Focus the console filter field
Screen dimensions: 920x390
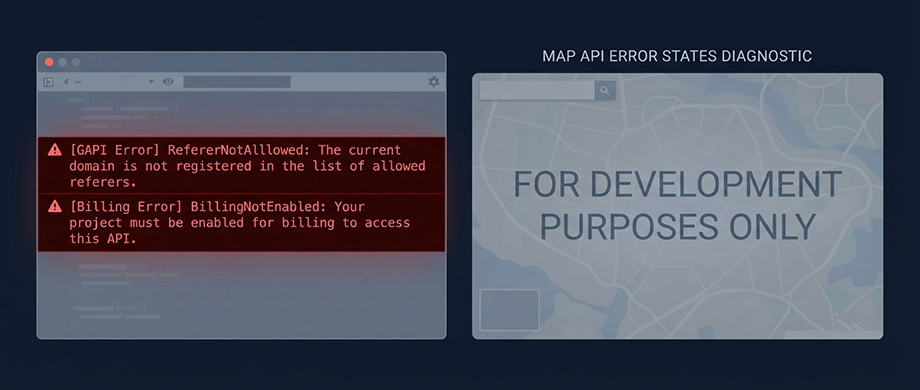pyautogui.click(x=237, y=82)
